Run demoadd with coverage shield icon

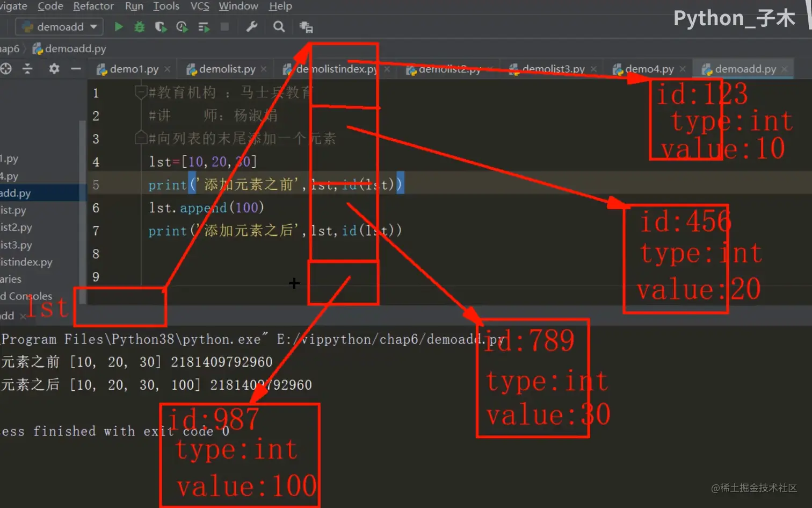161,26
